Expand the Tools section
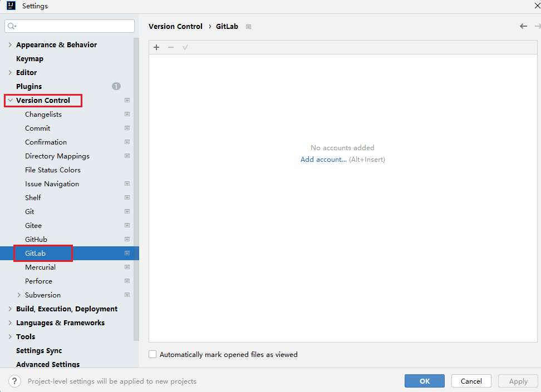 (10, 336)
